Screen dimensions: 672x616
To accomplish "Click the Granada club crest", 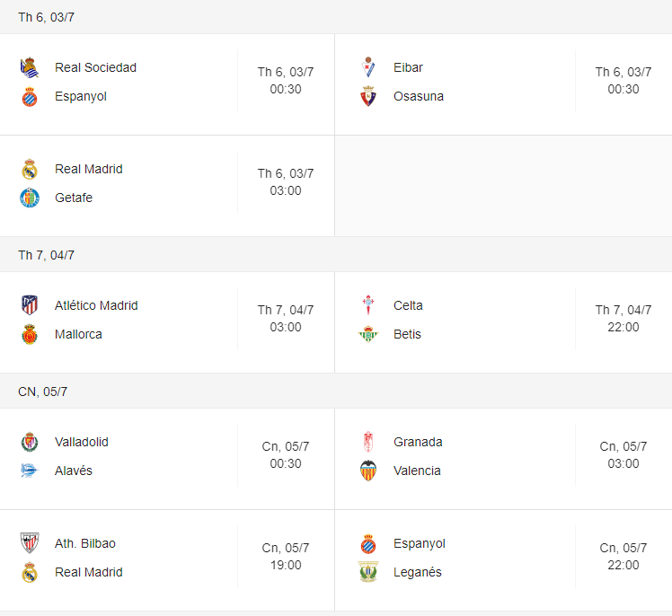I will (368, 442).
